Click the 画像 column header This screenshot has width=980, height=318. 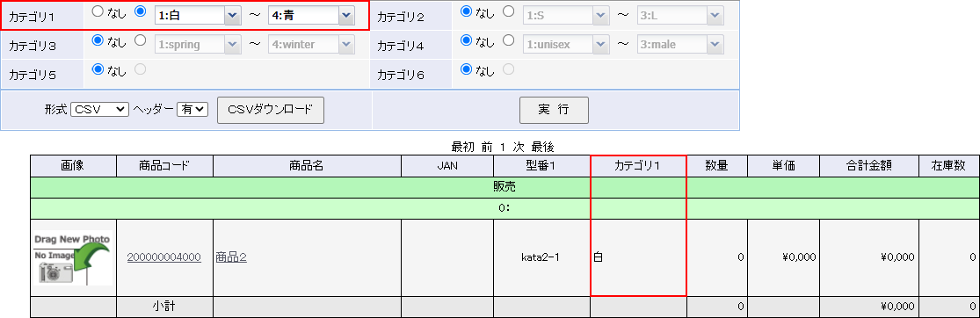coord(73,165)
